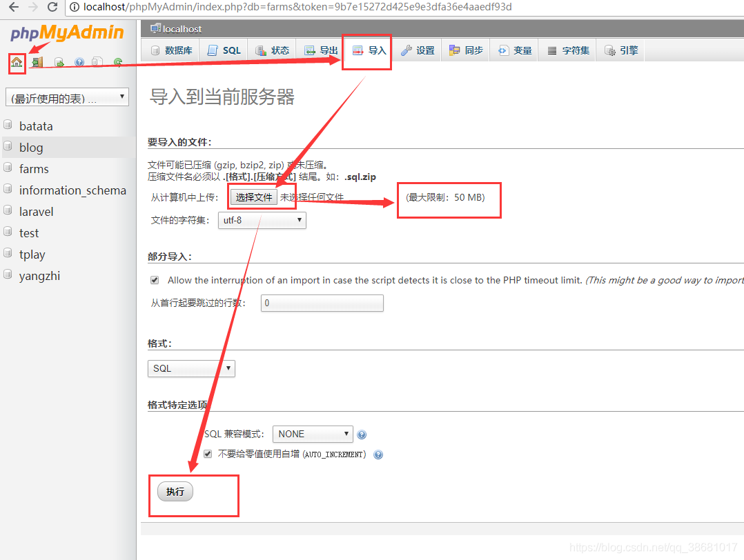Viewport: 744px width, 560px height.
Task: Open the SQL 兼容模式 NONE dropdown
Action: [x=313, y=434]
